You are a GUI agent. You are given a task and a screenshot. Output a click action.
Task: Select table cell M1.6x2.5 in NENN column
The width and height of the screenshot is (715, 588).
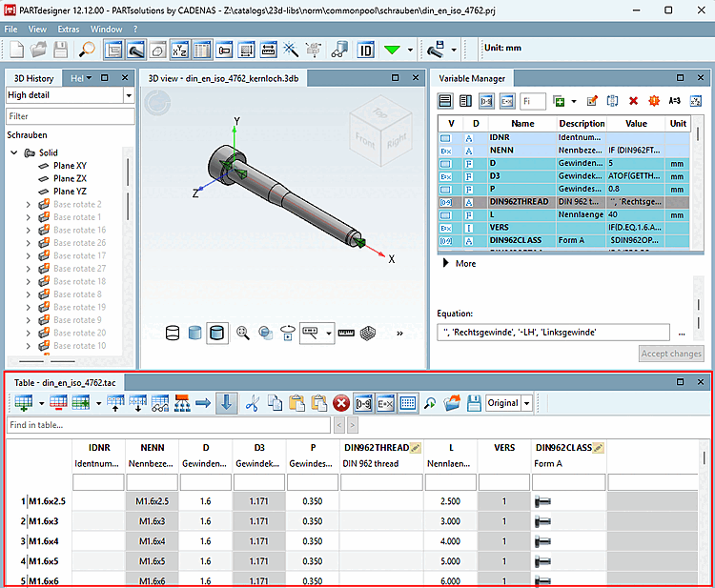pos(153,501)
